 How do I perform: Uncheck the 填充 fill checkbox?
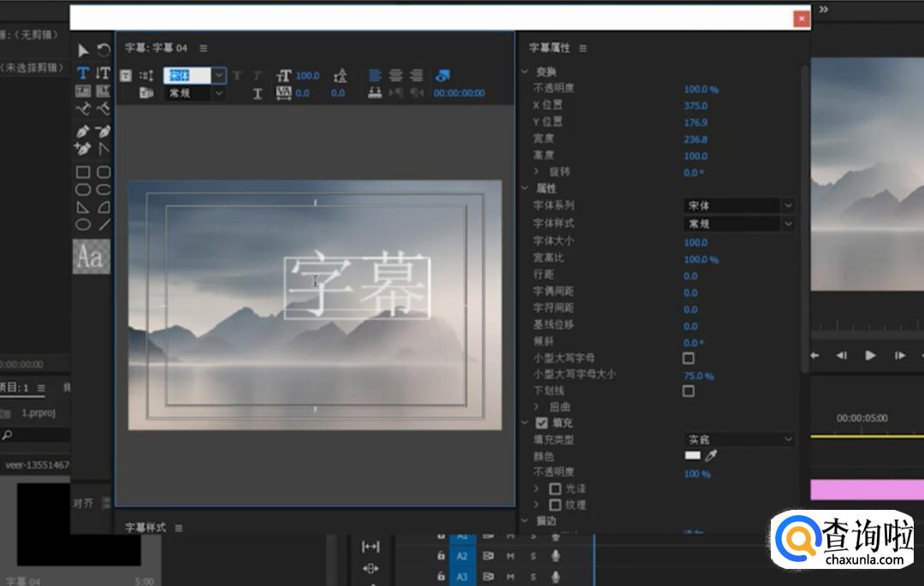[x=542, y=423]
